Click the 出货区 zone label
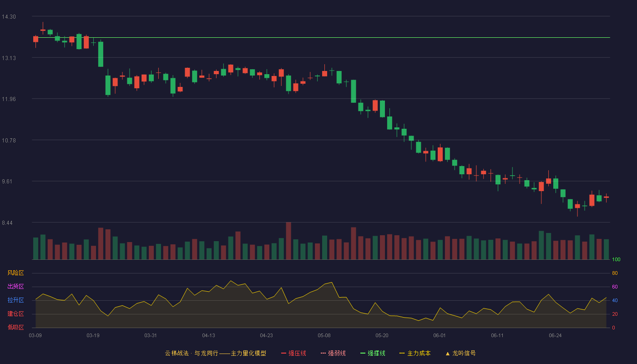Screen dimensions: 637x364 pos(15,287)
